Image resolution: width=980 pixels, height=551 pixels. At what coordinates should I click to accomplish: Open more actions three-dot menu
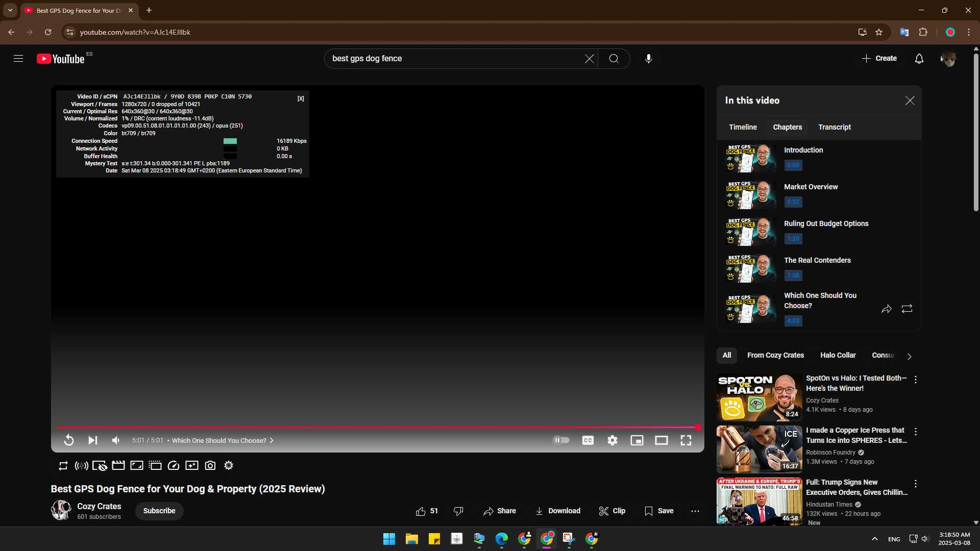pos(695,511)
